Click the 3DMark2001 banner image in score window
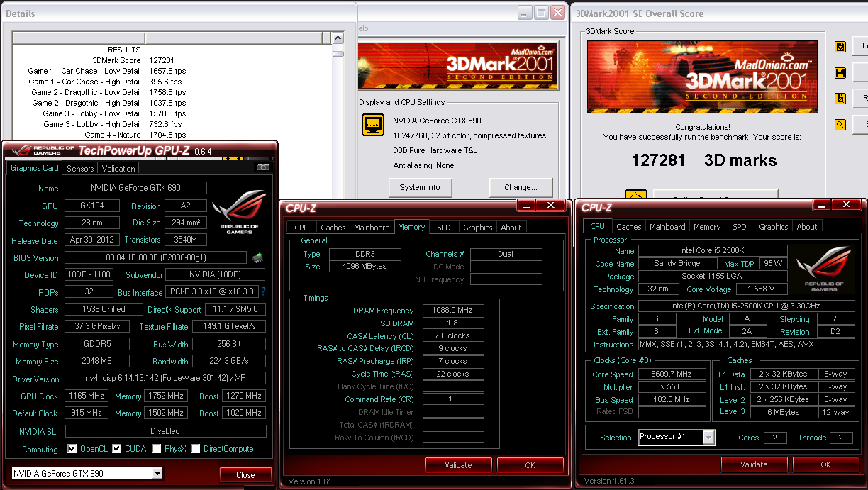The height and width of the screenshot is (490, 868). click(701, 77)
